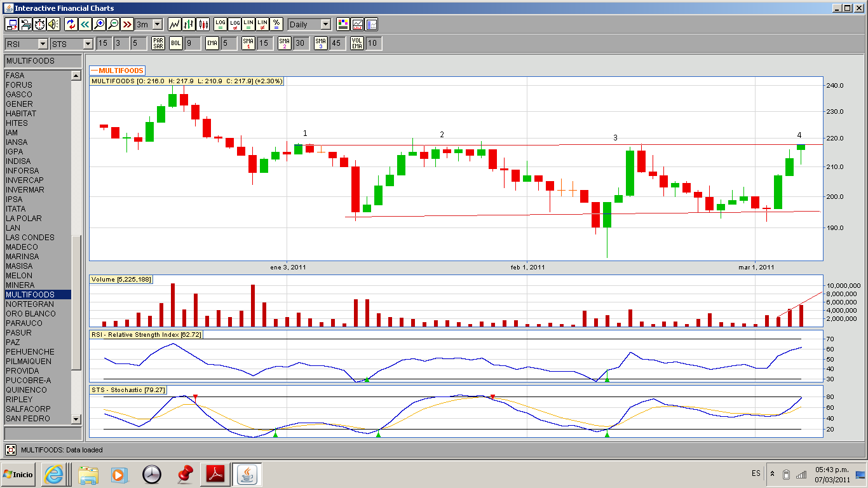Click the speaker sound alert icon
Viewport: 868px width, 488px height.
53,24
